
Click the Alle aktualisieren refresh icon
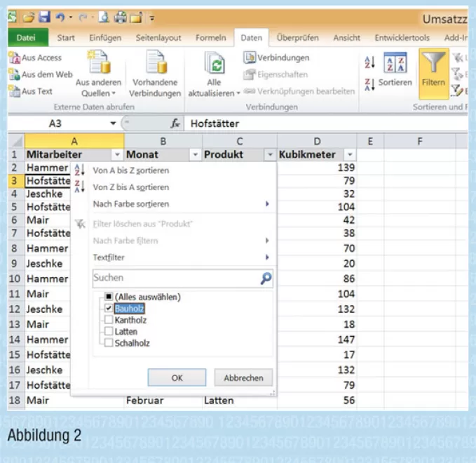pyautogui.click(x=215, y=63)
